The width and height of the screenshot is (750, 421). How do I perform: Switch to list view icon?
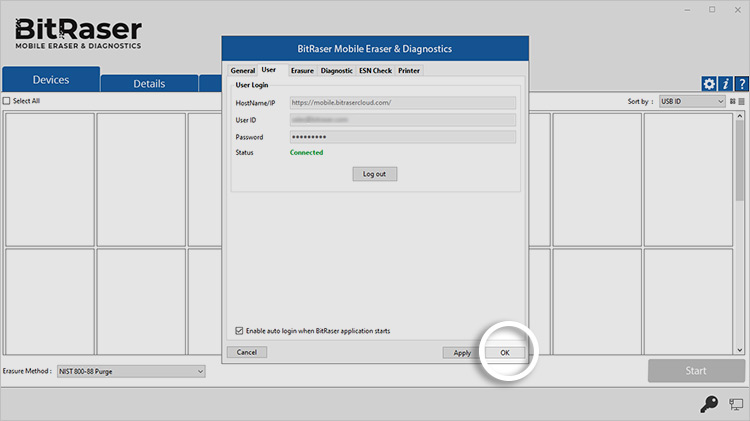pos(741,101)
